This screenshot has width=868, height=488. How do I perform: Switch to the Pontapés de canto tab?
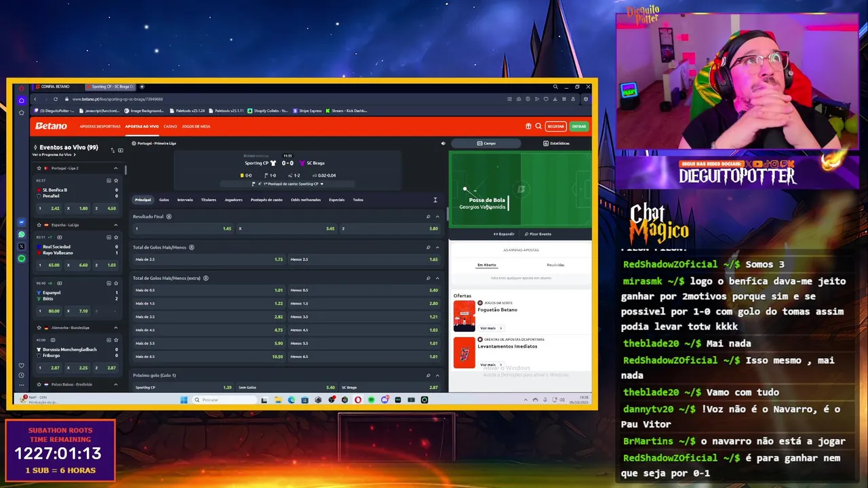point(267,200)
